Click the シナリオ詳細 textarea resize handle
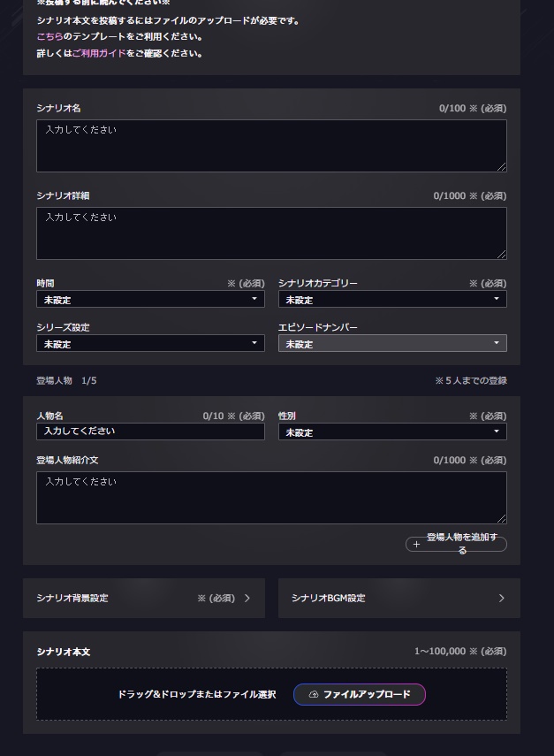The width and height of the screenshot is (554, 756). [x=502, y=255]
